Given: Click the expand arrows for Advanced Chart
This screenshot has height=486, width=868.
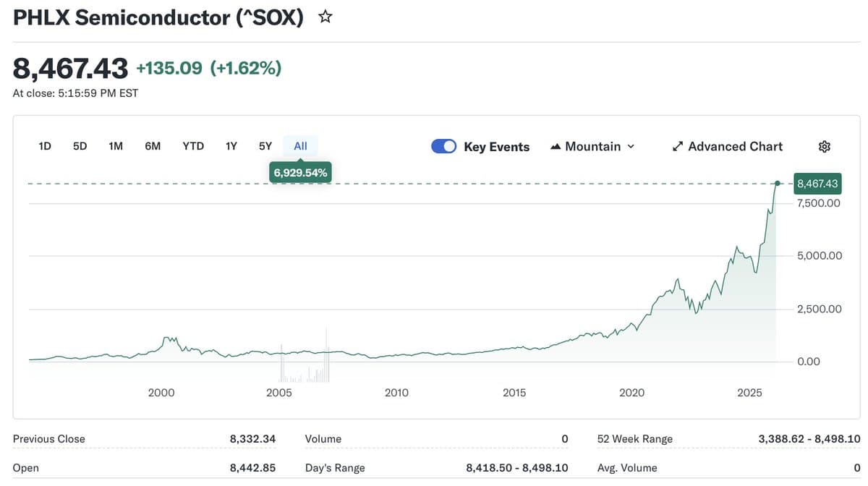Looking at the screenshot, I should coord(677,145).
